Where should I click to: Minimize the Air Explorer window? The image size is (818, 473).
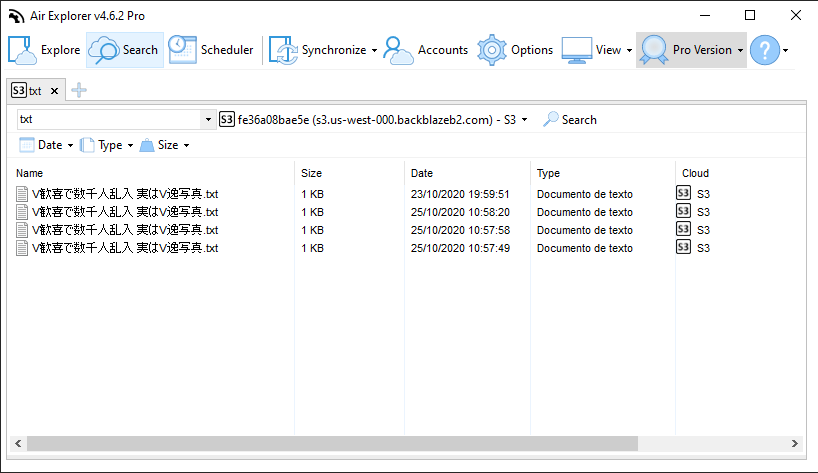point(705,16)
